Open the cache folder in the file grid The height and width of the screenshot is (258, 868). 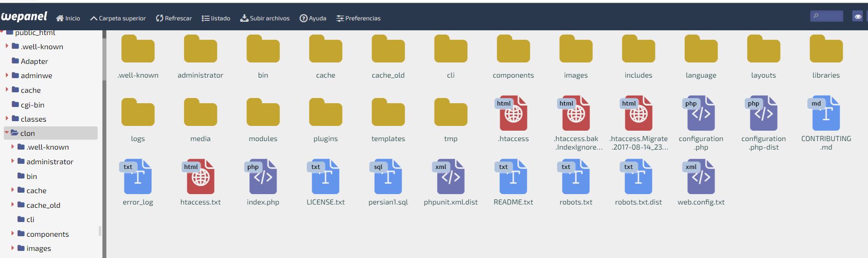point(326,48)
